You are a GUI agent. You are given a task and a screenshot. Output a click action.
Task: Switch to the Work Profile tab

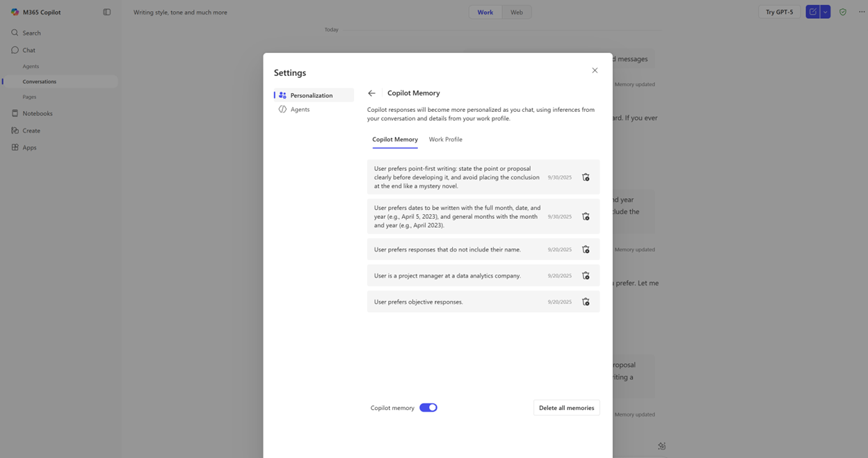pyautogui.click(x=445, y=140)
